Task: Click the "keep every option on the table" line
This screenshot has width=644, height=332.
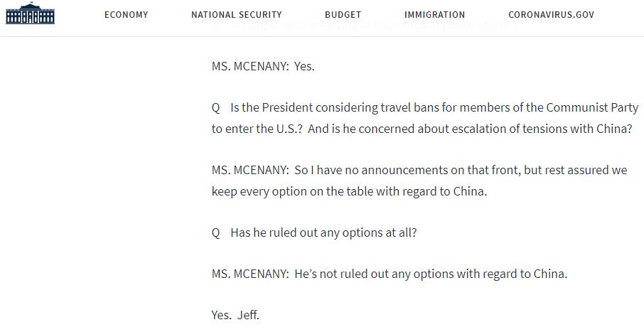Action: [x=349, y=191]
